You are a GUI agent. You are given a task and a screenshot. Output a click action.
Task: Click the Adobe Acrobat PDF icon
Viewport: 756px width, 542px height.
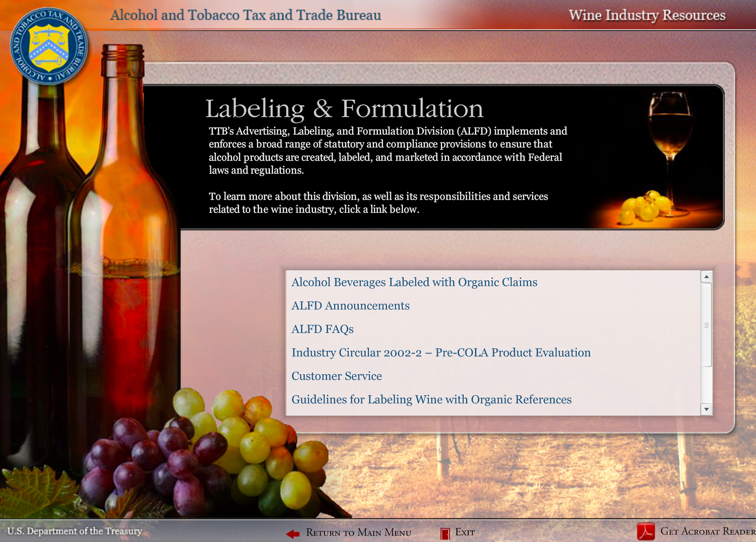646,531
